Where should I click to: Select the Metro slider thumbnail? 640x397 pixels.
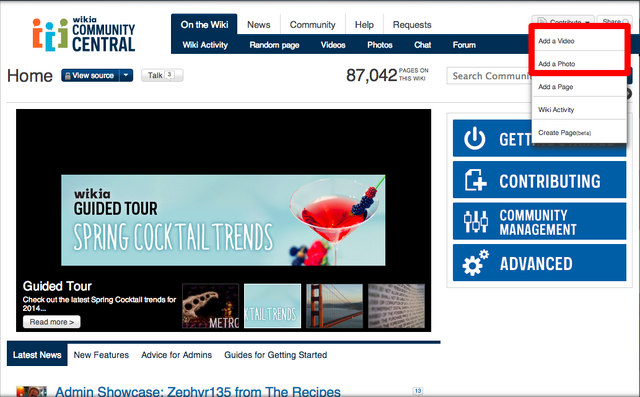tap(210, 306)
